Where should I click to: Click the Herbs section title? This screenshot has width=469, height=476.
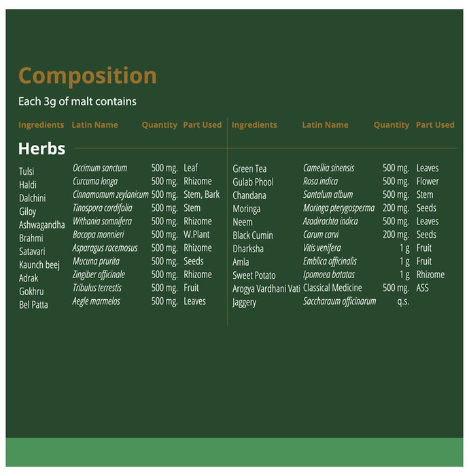42,149
